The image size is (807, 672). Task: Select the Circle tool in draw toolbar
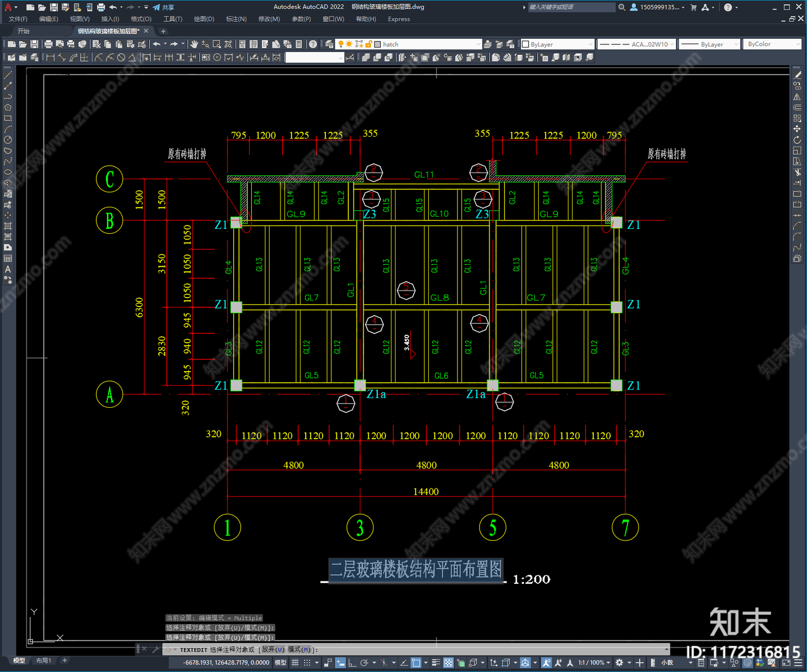click(8, 140)
